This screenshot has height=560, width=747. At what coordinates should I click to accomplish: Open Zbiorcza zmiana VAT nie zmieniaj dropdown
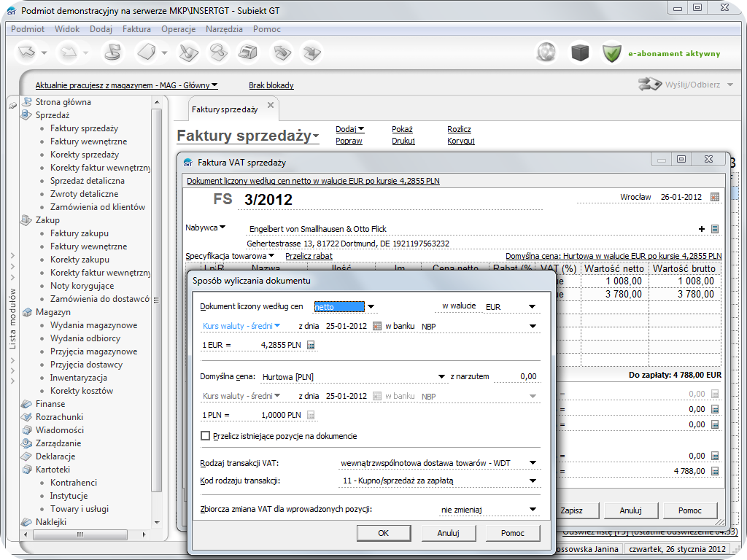[533, 510]
